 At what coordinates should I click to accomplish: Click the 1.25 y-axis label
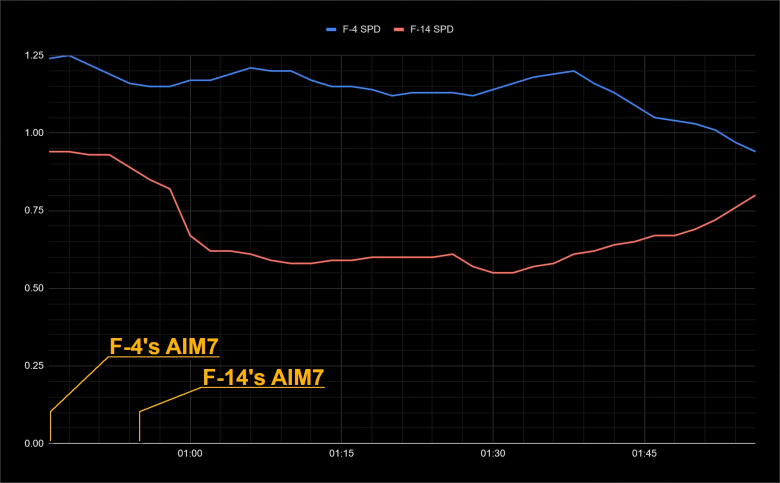32,55
